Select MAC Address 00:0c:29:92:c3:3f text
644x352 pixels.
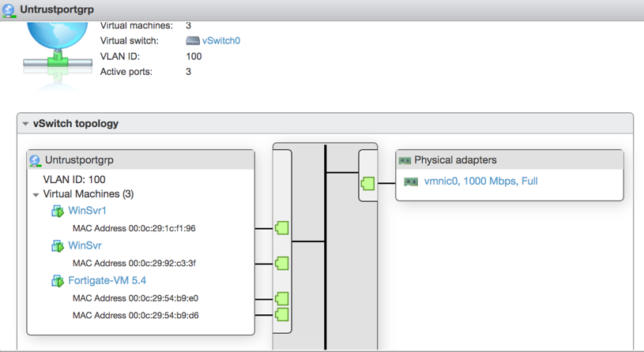[134, 263]
